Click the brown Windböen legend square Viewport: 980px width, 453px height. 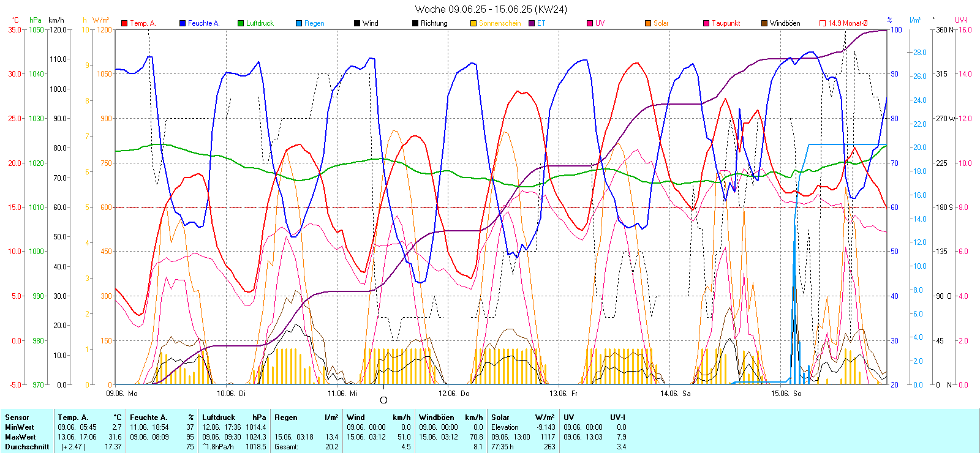764,23
